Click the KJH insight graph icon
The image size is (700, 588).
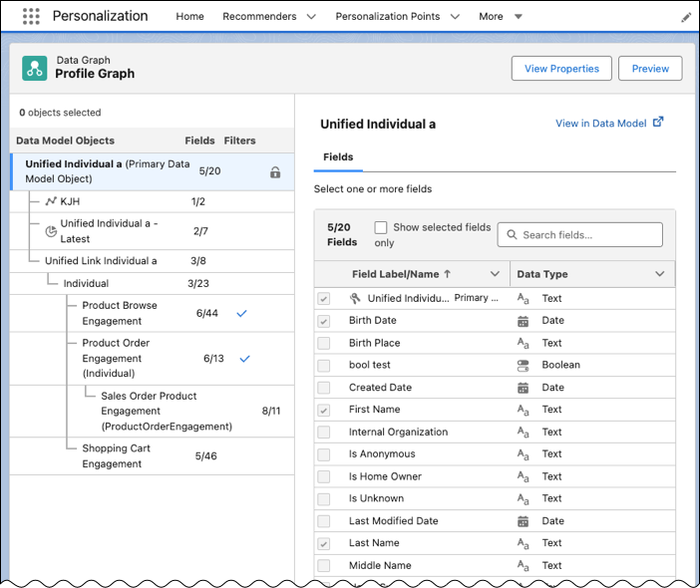coord(51,201)
